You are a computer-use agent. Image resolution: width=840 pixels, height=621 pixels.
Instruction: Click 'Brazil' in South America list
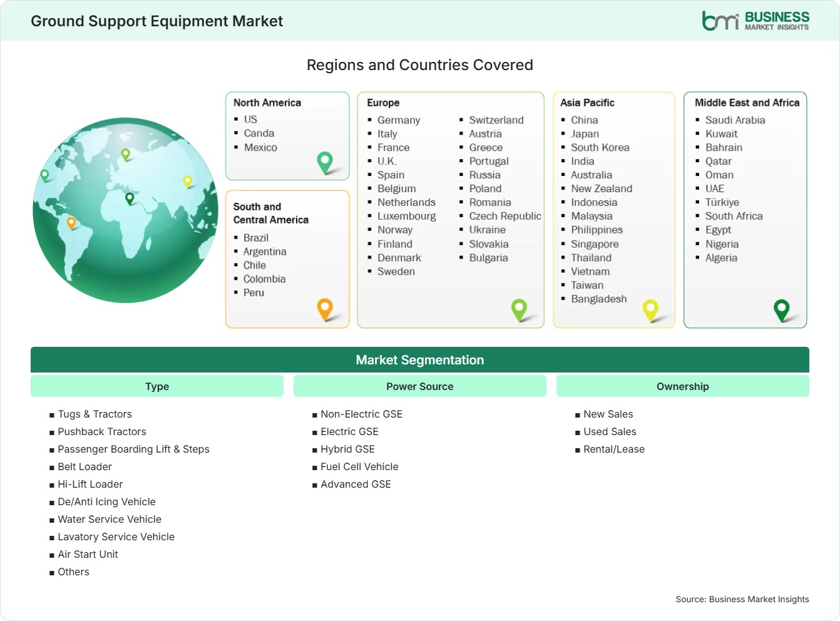(x=256, y=238)
